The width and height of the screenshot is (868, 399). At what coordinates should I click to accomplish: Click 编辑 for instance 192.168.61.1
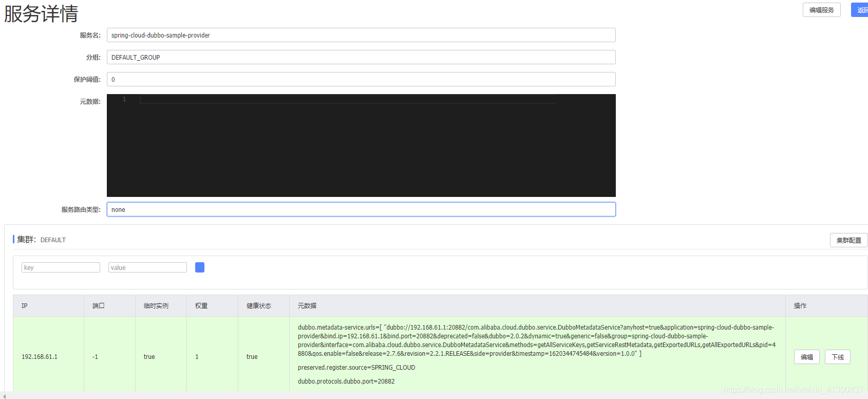pos(807,357)
